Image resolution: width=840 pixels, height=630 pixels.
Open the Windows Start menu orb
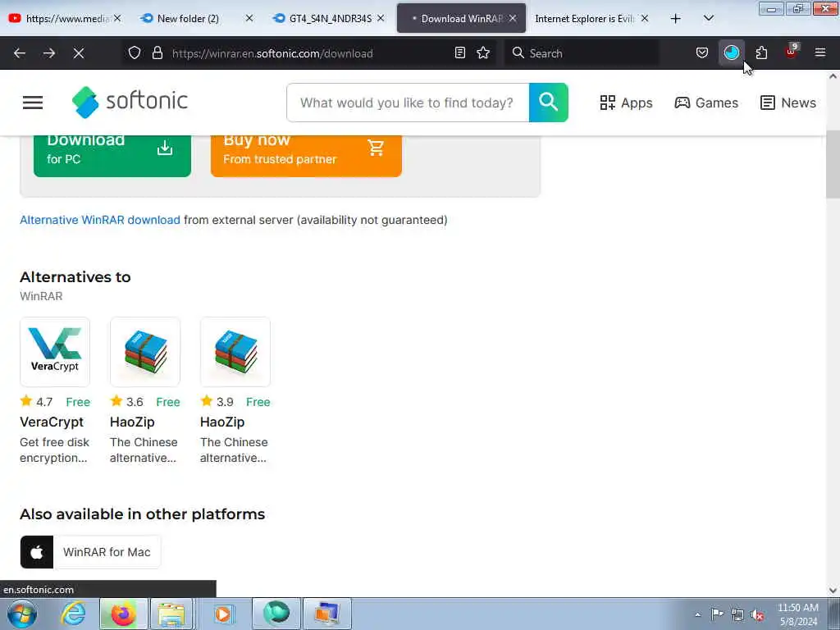22,614
